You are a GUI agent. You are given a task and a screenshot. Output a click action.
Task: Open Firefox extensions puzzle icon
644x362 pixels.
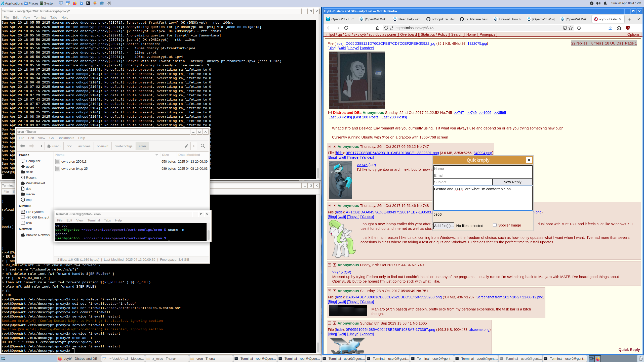click(x=619, y=28)
